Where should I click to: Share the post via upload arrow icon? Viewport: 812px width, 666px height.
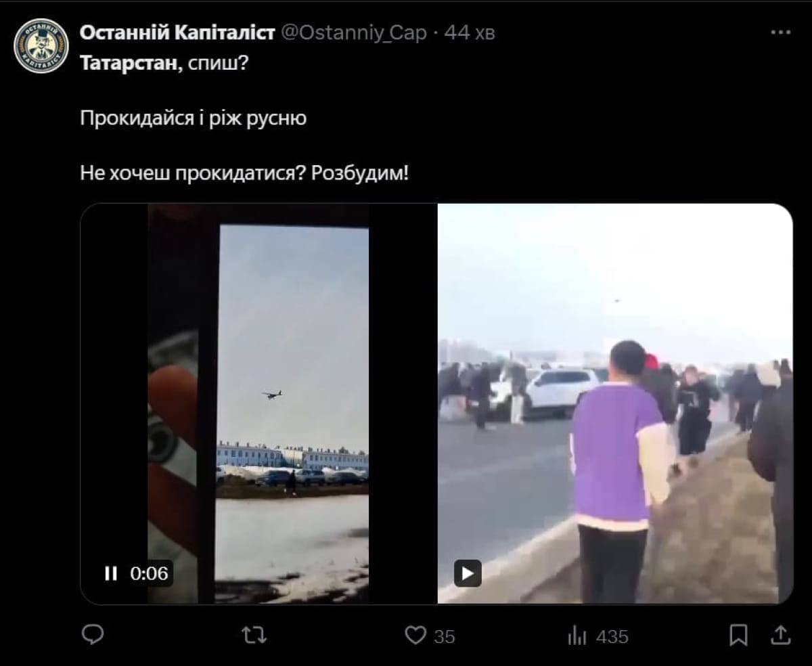[x=780, y=635]
